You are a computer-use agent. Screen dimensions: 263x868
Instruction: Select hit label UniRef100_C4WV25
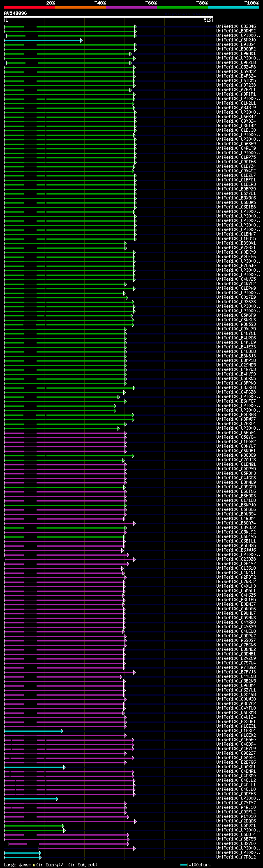pos(236,279)
